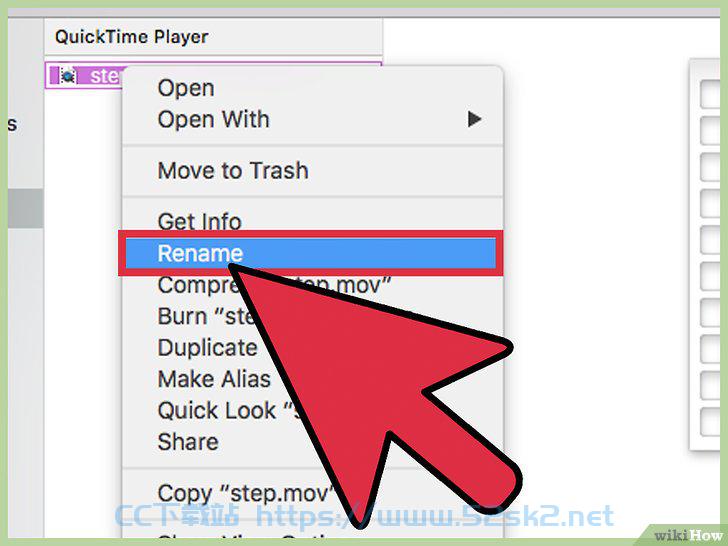This screenshot has width=728, height=546.
Task: Toggle the second checkbox in right panel
Action: click(711, 131)
